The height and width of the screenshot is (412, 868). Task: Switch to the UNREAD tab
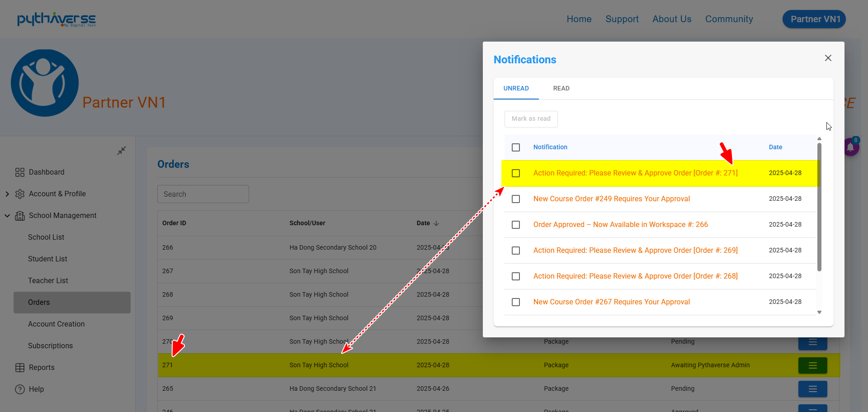pyautogui.click(x=516, y=89)
